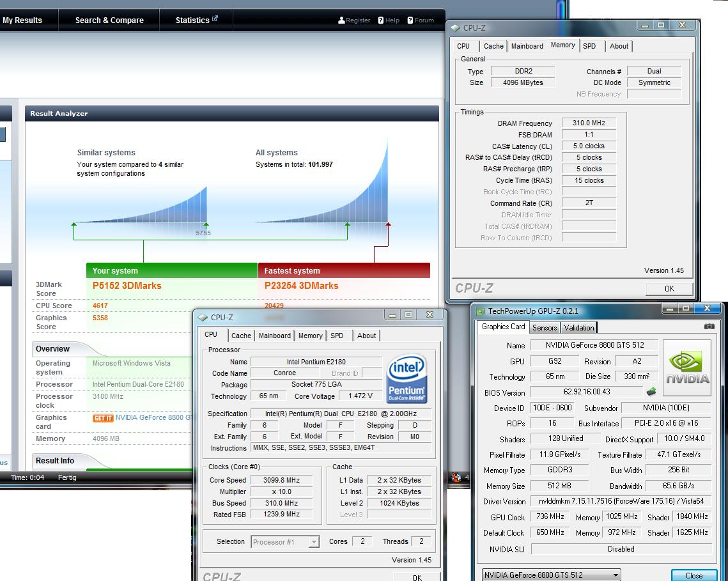Switch to the Mainboard tab in CPU-Z memory window
This screenshot has height=581, width=728.
pyautogui.click(x=527, y=46)
